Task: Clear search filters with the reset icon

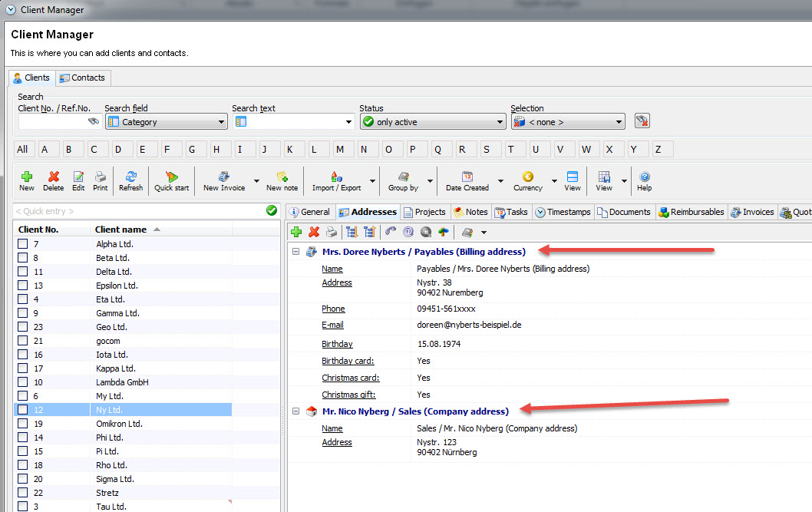Action: (x=642, y=121)
